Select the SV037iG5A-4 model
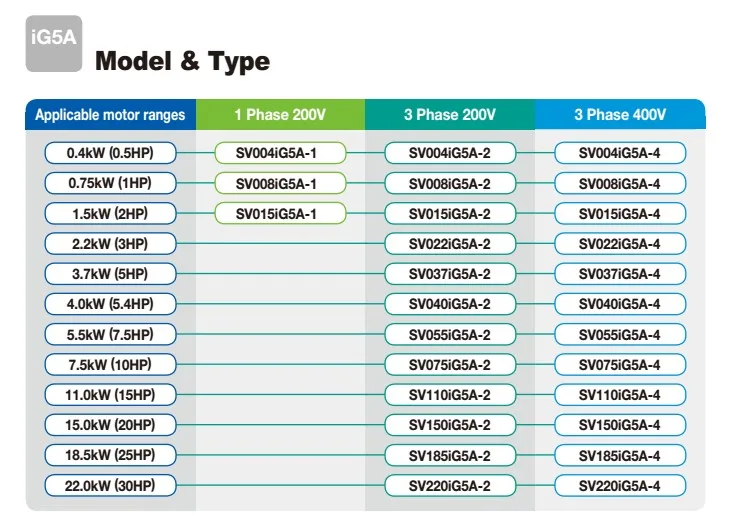This screenshot has height=522, width=729. coord(620,274)
